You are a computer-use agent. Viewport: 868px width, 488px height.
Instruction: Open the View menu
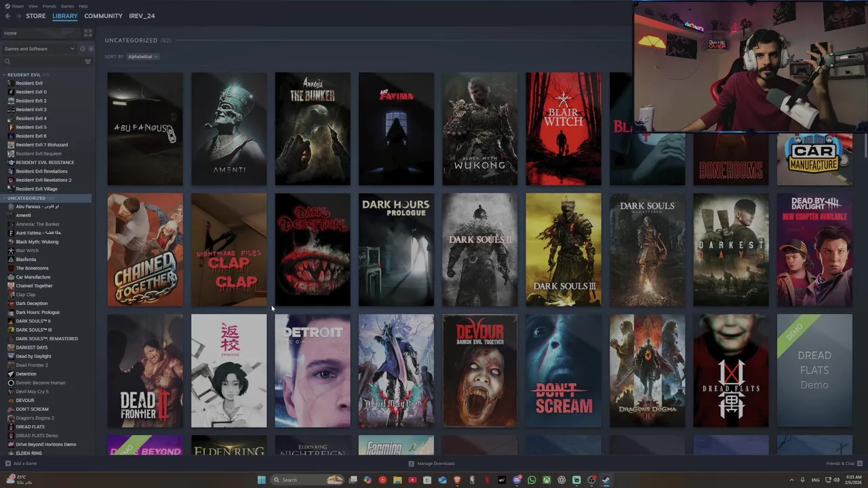[x=33, y=6]
